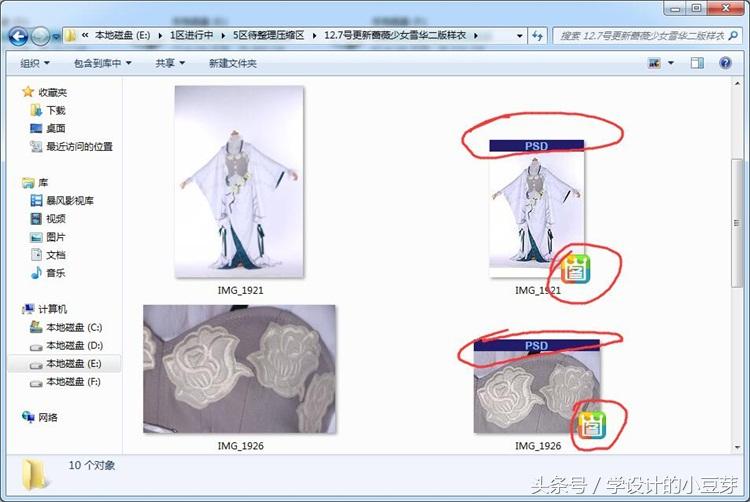Viewport: 750px width, 502px height.
Task: Click the IMG_1926 filename under the PSD thumbnail
Action: [538, 446]
